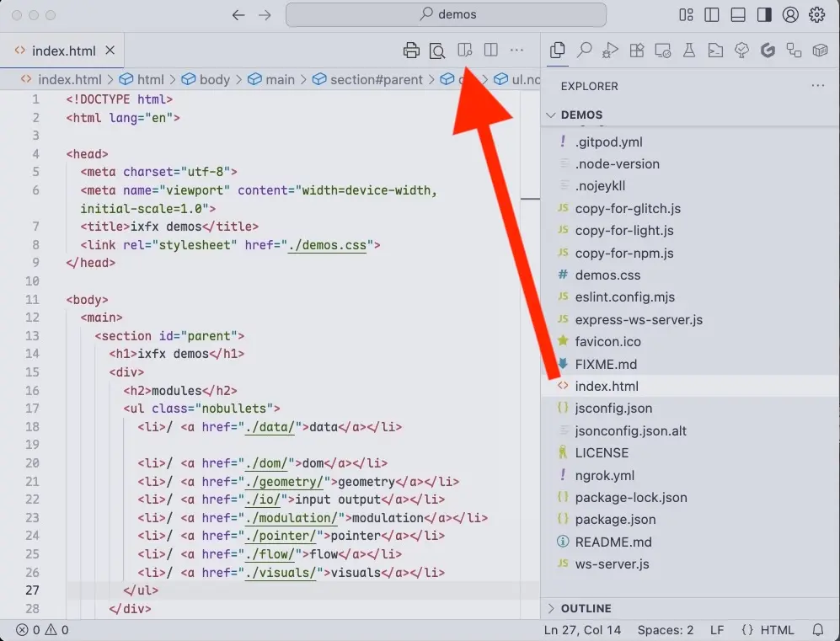Open the Testing beaker icon
840x641 pixels.
click(x=689, y=51)
